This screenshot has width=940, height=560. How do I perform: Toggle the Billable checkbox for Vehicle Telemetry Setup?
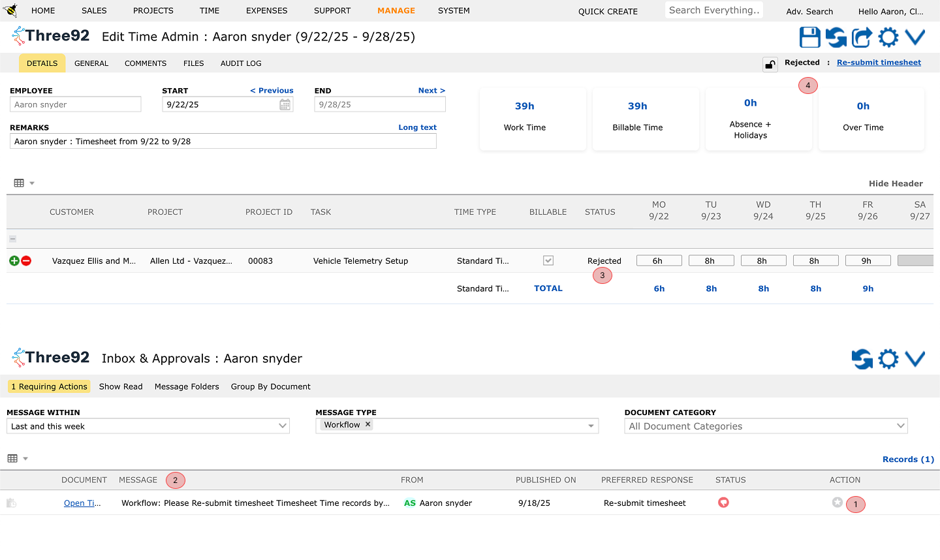[x=548, y=260]
